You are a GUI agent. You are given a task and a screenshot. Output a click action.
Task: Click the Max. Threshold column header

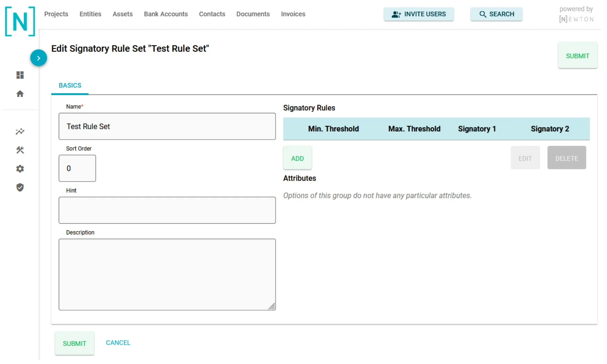[x=414, y=129]
